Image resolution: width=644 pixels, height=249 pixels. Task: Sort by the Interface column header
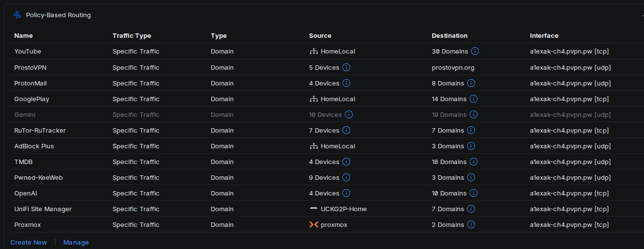click(544, 35)
